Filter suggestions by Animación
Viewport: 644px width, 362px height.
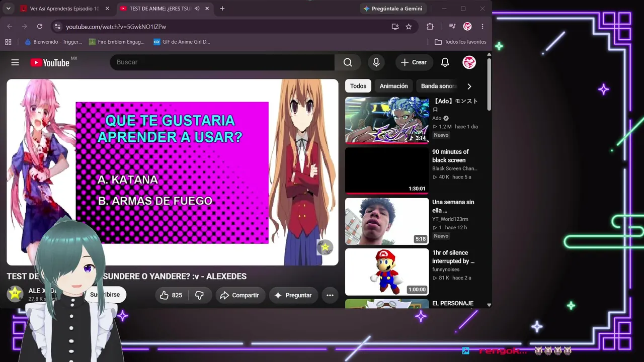pos(393,86)
